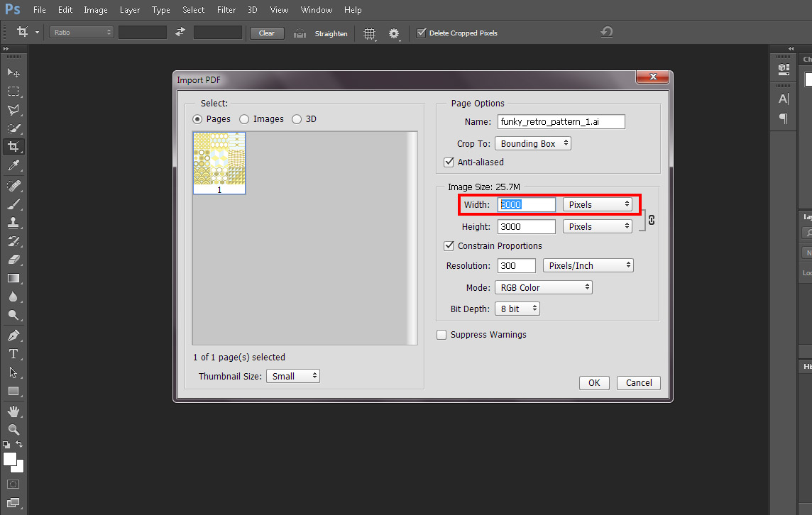Click the constrain proportions chain link icon
Screen dimensions: 812x515
(652, 220)
